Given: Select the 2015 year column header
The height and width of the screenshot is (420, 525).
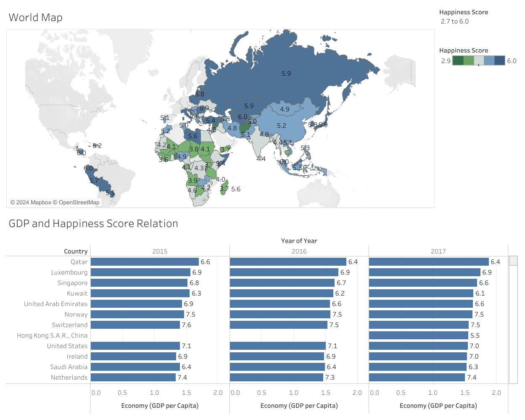Looking at the screenshot, I should [x=160, y=251].
